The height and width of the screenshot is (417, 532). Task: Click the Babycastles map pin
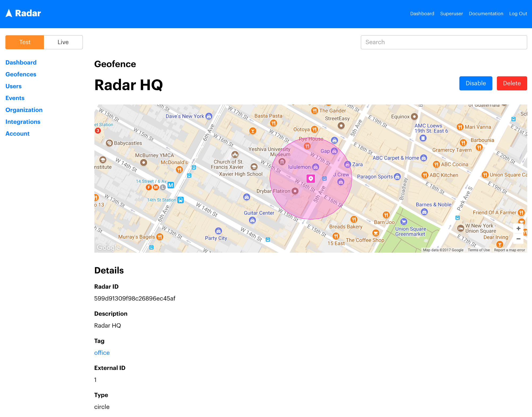(x=109, y=143)
